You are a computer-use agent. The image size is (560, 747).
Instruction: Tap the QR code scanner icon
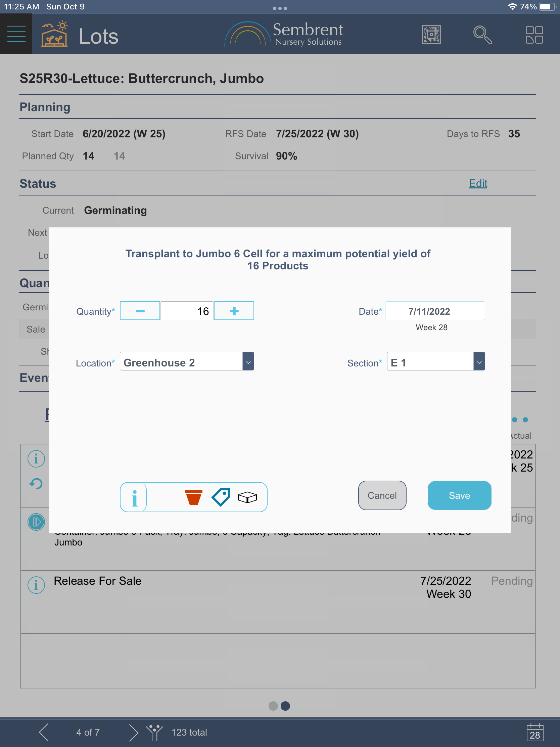[431, 35]
